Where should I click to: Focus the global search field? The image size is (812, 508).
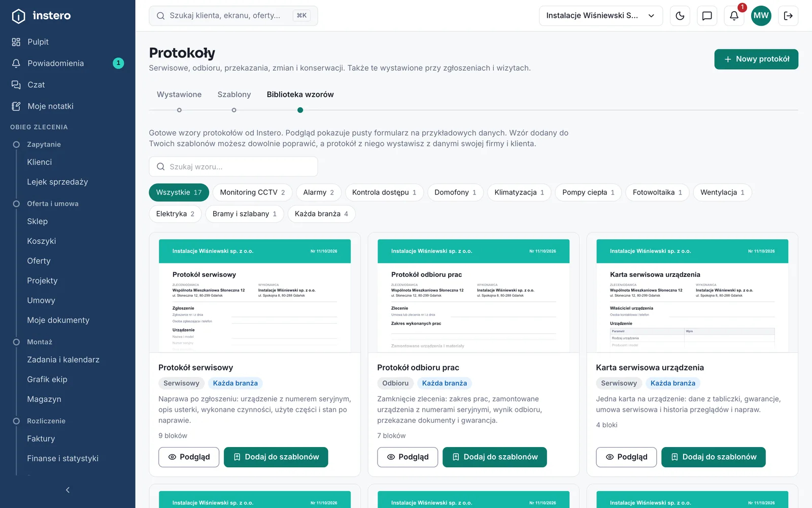[233, 16]
